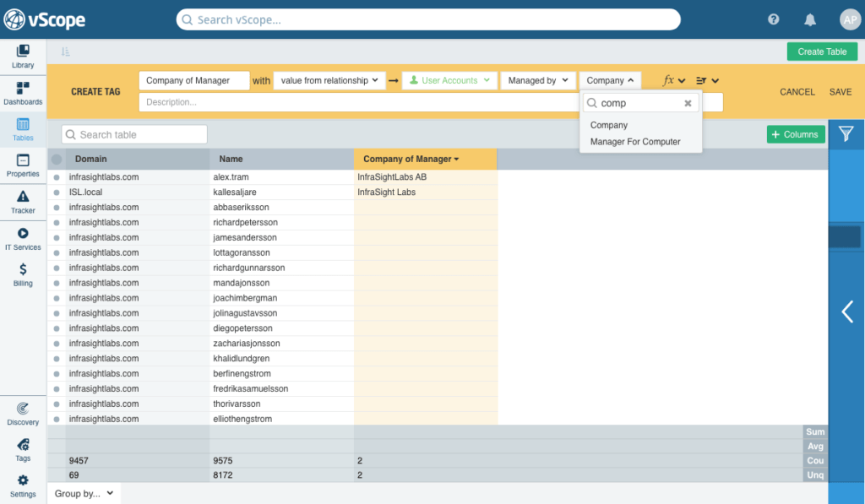The width and height of the screenshot is (865, 504).
Task: Open Company of Manager column menu
Action: (456, 159)
